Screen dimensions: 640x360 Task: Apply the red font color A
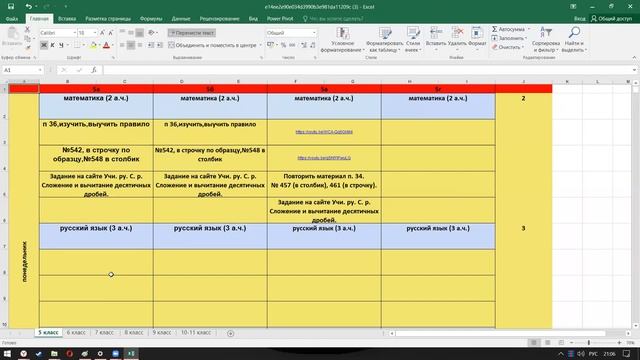point(106,45)
